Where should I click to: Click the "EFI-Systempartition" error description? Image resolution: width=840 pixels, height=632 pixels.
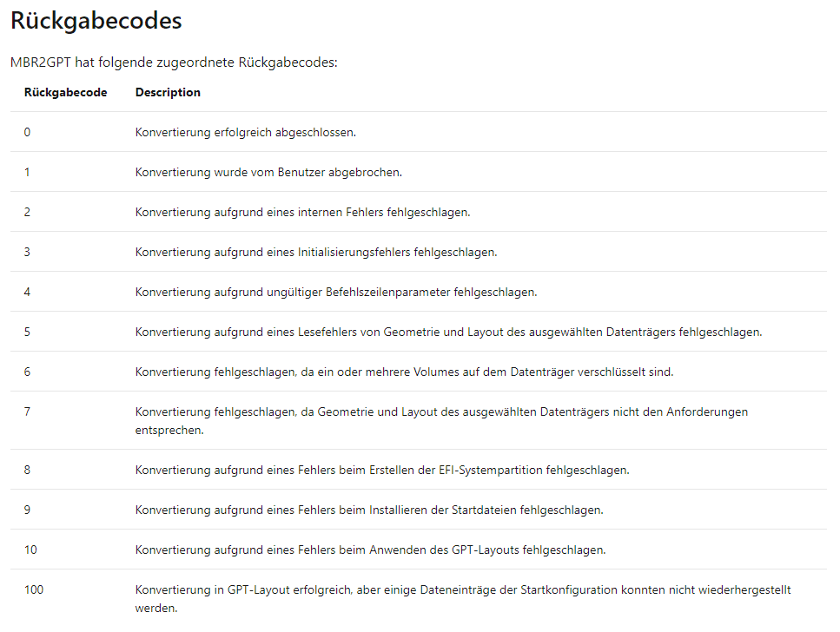[x=382, y=470]
